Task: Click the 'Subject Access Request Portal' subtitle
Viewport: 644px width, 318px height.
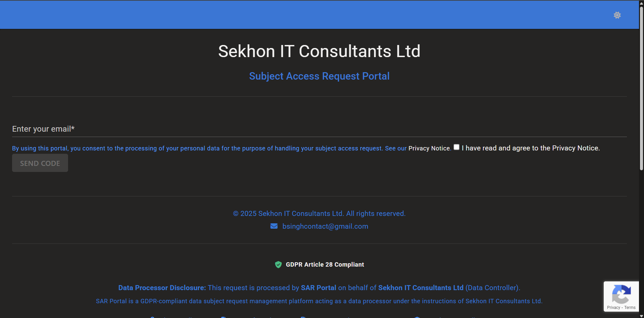Action: (x=319, y=76)
